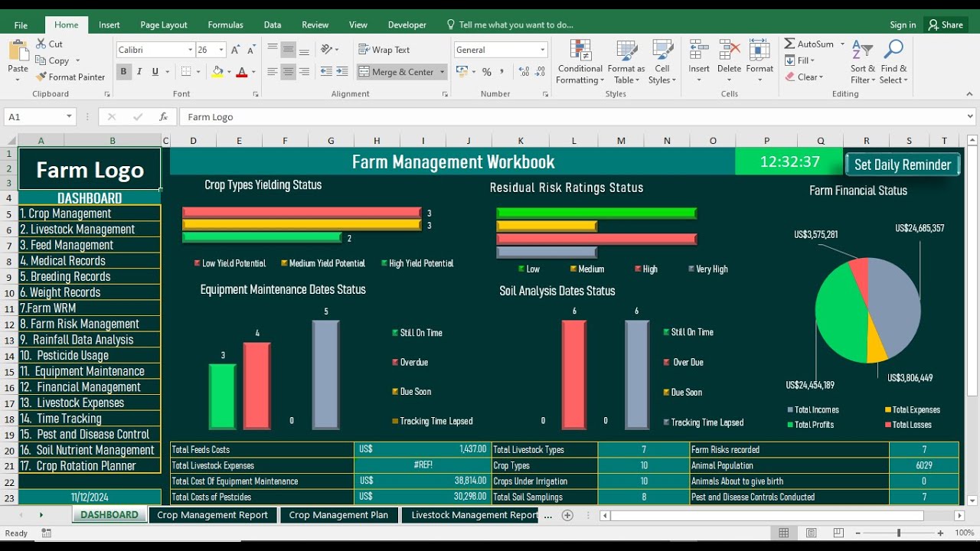This screenshot has width=980, height=551.
Task: Click the Increase Decimal icon
Action: (524, 72)
